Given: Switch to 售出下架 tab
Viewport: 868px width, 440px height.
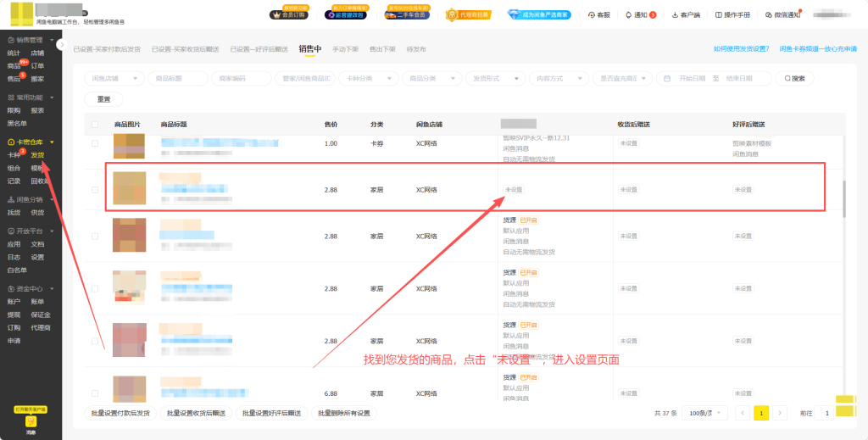Looking at the screenshot, I should 382,49.
